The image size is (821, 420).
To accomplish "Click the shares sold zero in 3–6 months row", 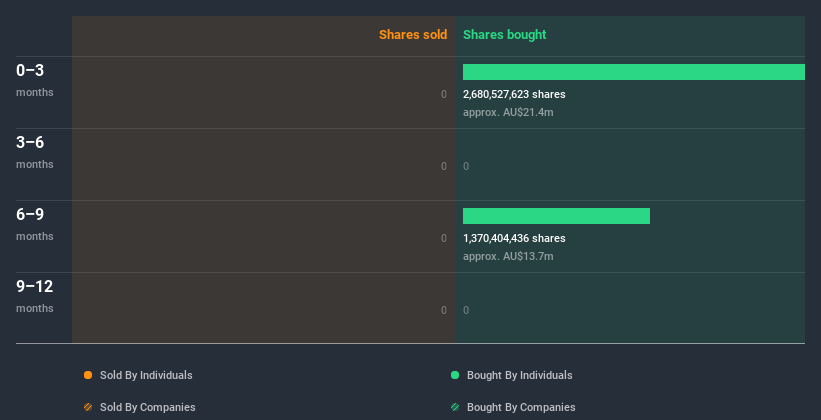I will 444,166.
